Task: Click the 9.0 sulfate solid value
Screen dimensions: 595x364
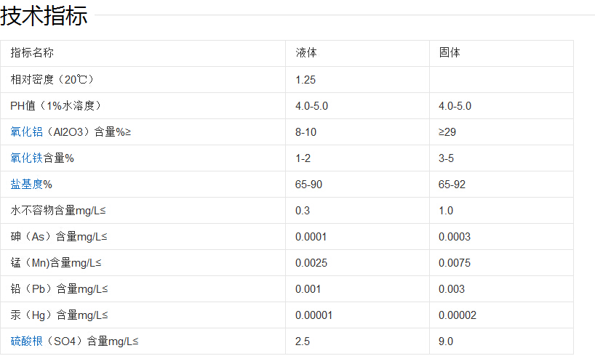Action: click(x=446, y=341)
